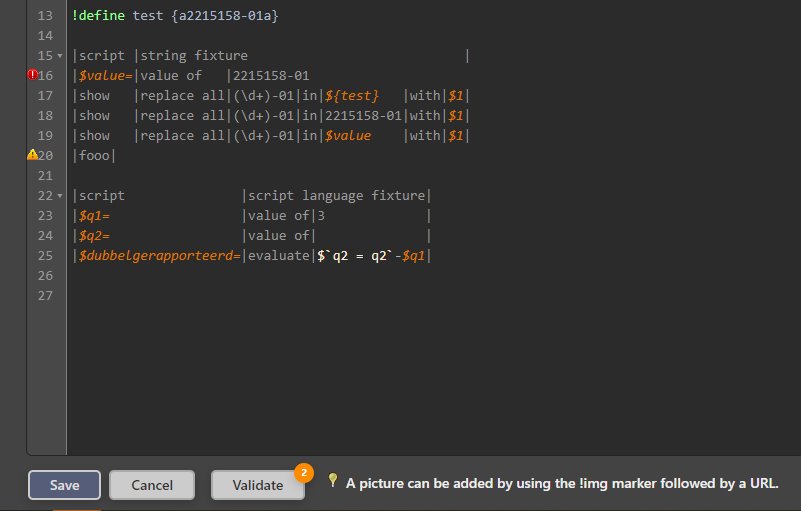Validate the page content

257,485
